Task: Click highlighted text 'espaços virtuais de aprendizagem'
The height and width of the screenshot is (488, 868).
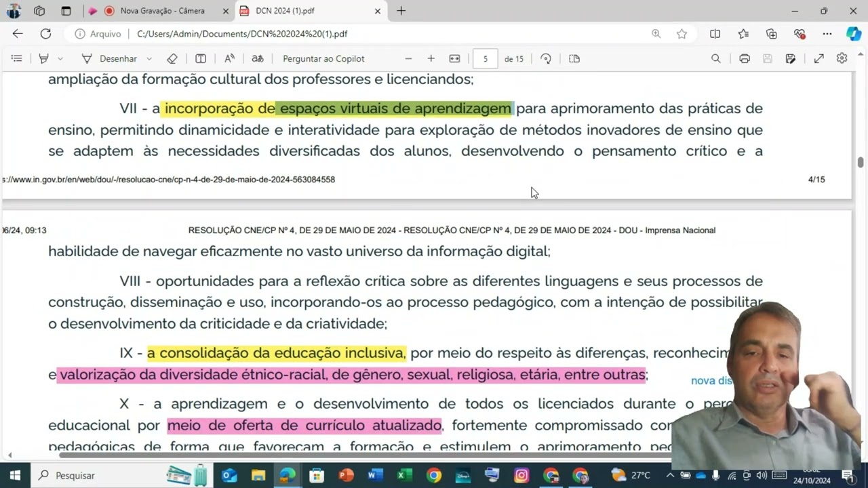Action: (x=395, y=108)
